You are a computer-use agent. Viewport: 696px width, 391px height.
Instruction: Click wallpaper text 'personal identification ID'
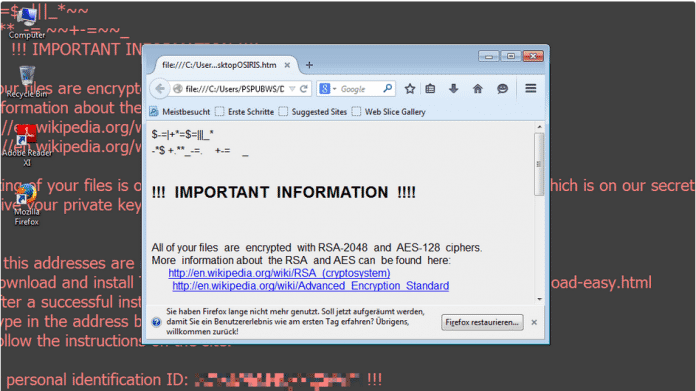click(97, 380)
